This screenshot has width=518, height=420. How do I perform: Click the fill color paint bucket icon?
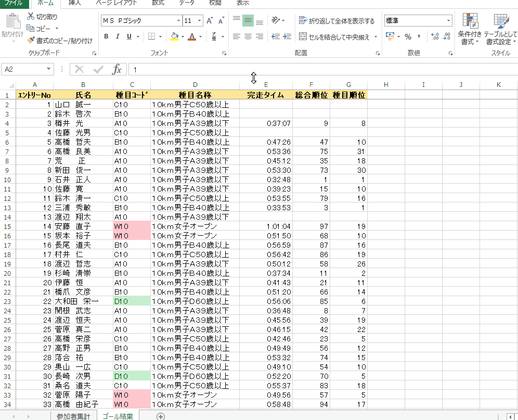[174, 36]
